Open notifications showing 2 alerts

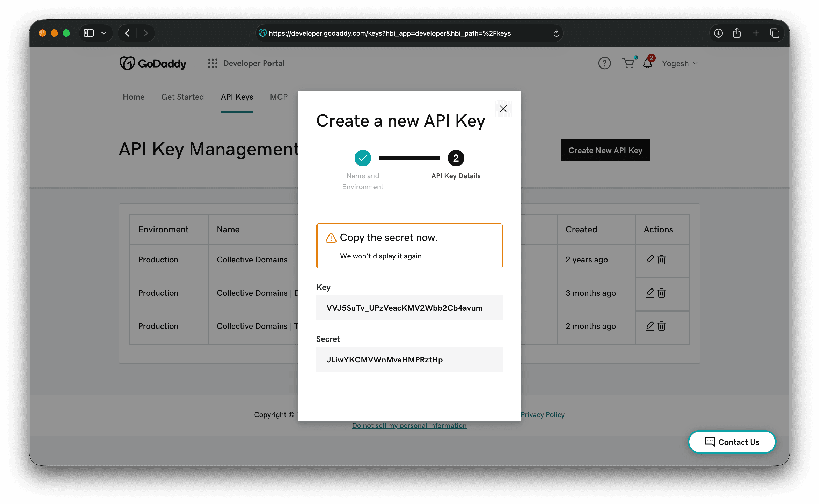pyautogui.click(x=647, y=63)
